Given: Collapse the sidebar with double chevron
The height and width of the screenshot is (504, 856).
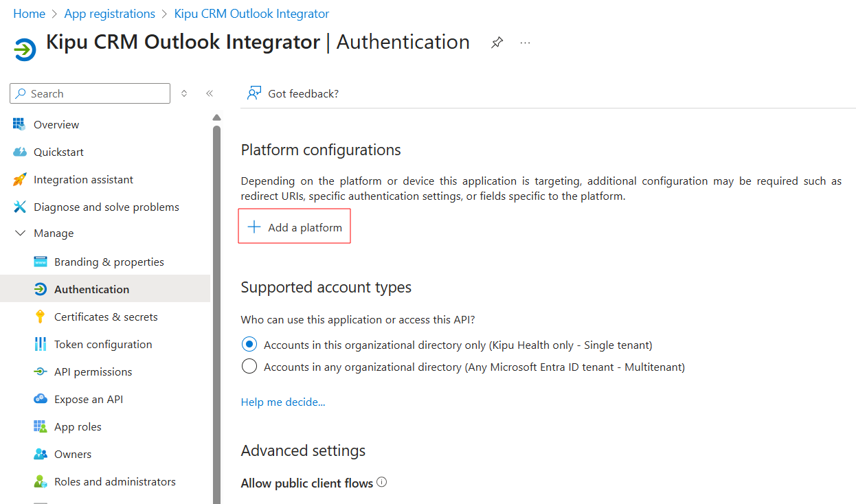Looking at the screenshot, I should point(210,93).
